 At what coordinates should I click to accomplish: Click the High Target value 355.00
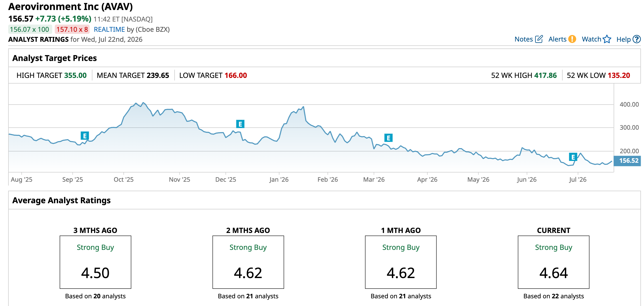tap(75, 75)
